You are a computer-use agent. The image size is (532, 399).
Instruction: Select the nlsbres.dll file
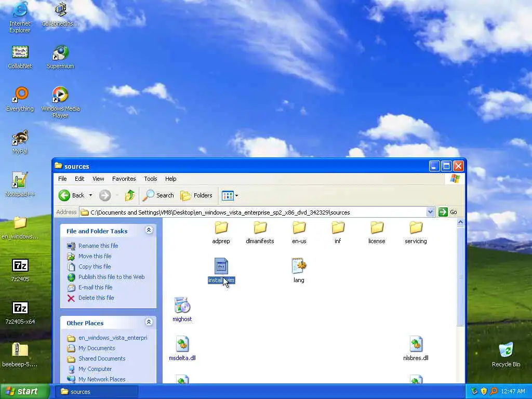pos(416,349)
